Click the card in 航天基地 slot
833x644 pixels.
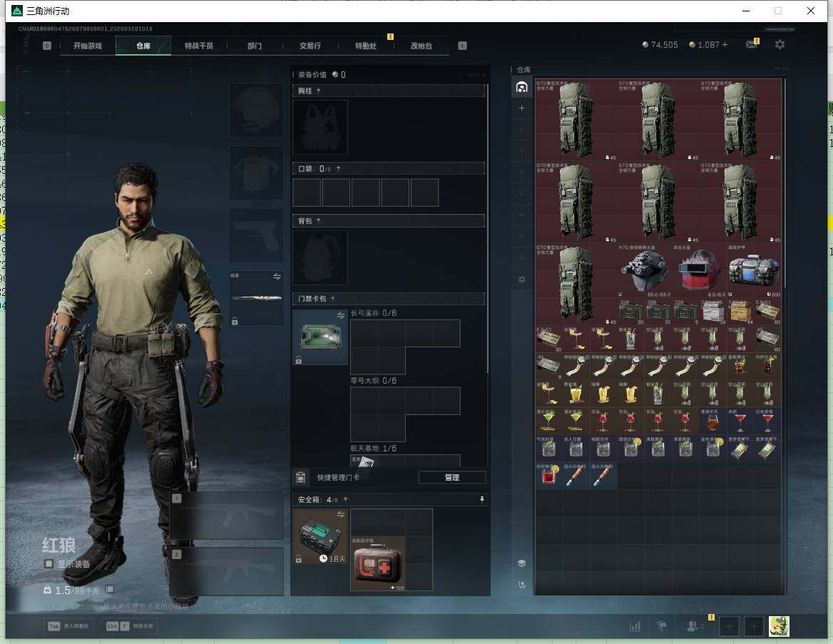point(364,461)
